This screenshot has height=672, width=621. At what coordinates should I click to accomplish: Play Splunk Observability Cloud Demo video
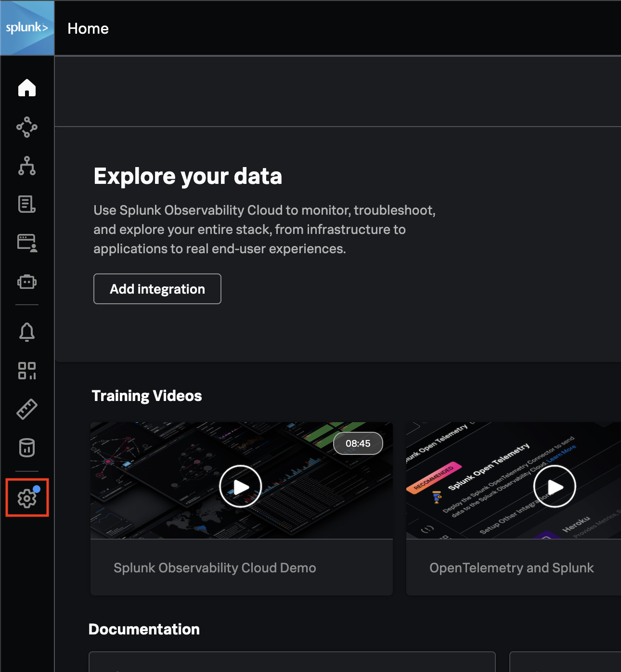[x=241, y=487]
